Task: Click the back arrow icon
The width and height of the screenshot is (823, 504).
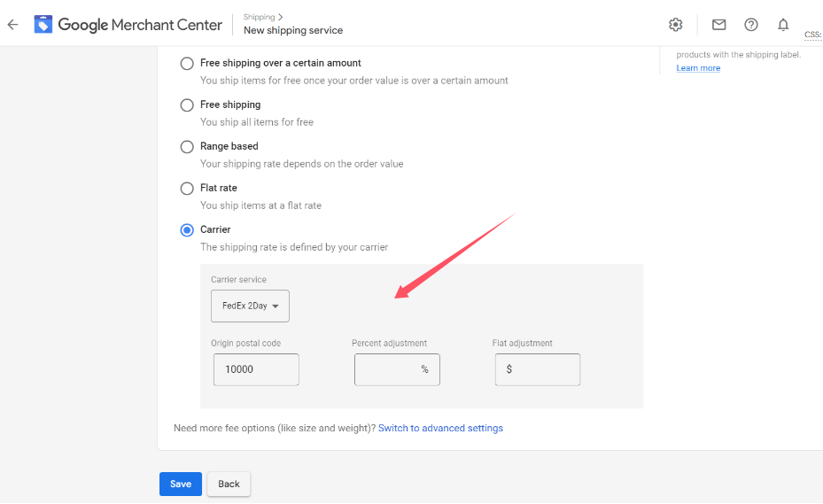Action: pyautogui.click(x=12, y=25)
